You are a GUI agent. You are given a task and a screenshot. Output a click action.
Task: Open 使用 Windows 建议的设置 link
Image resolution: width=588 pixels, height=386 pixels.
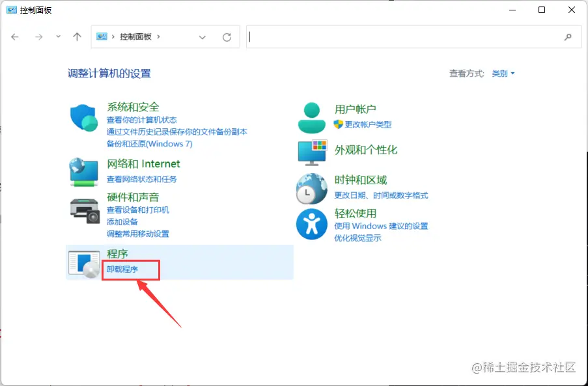pyautogui.click(x=382, y=226)
